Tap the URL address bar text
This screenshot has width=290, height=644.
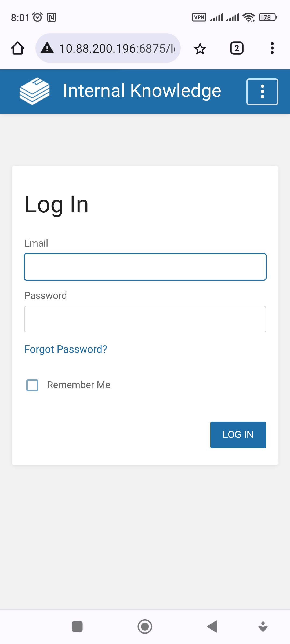[117, 49]
